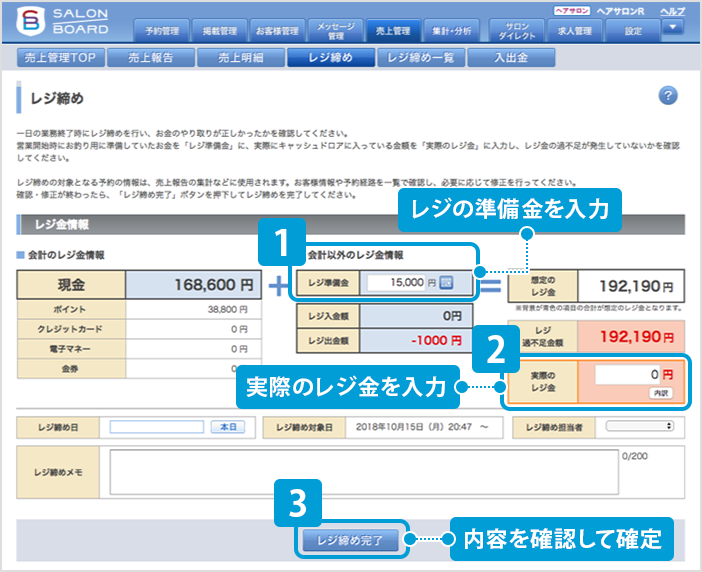702x572 pixels.
Task: Click the ポイント value 38,800 円
Action: [227, 309]
